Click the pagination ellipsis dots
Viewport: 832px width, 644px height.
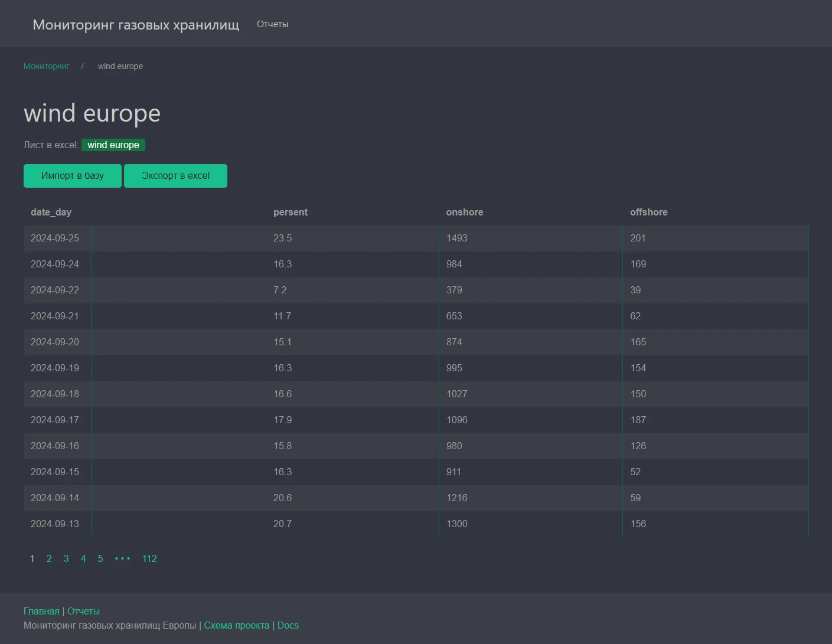[x=122, y=558]
